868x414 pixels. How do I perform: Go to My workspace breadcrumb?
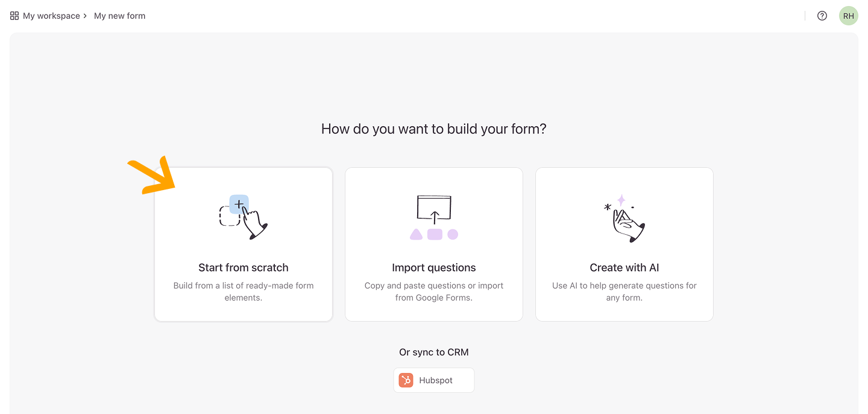click(x=51, y=16)
